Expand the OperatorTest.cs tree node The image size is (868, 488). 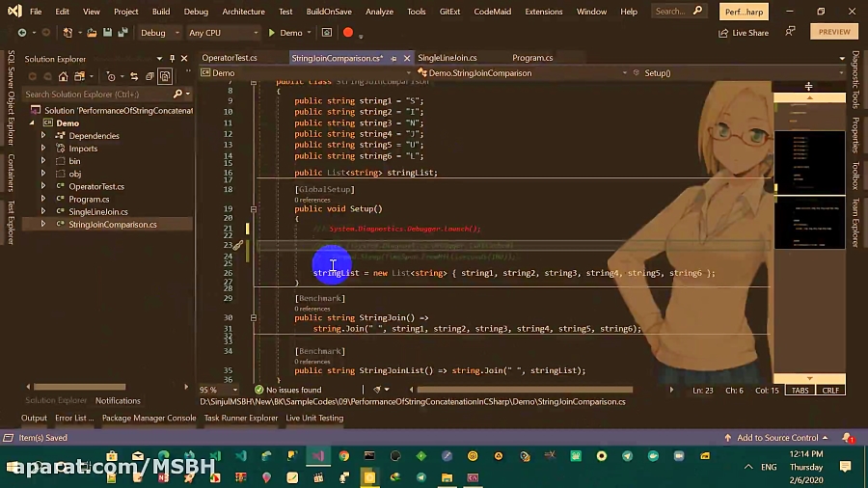pyautogui.click(x=43, y=186)
